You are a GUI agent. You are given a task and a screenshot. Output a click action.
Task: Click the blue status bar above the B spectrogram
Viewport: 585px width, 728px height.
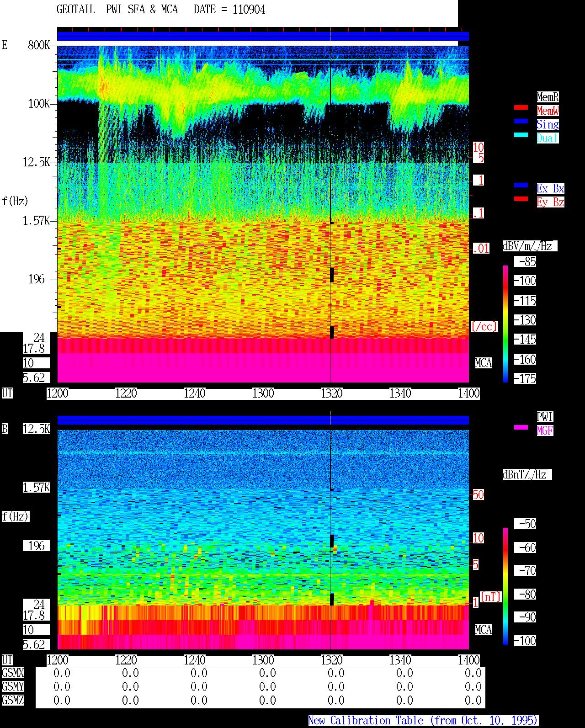click(263, 420)
